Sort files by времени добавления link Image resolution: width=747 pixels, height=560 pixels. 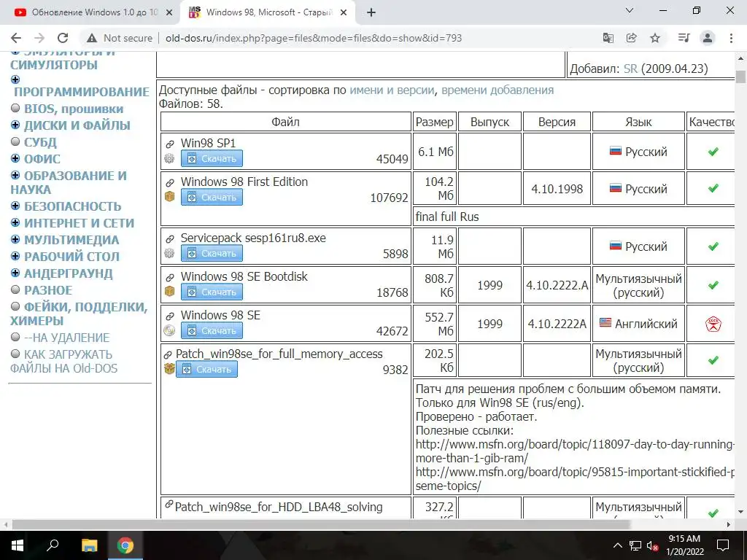point(498,90)
